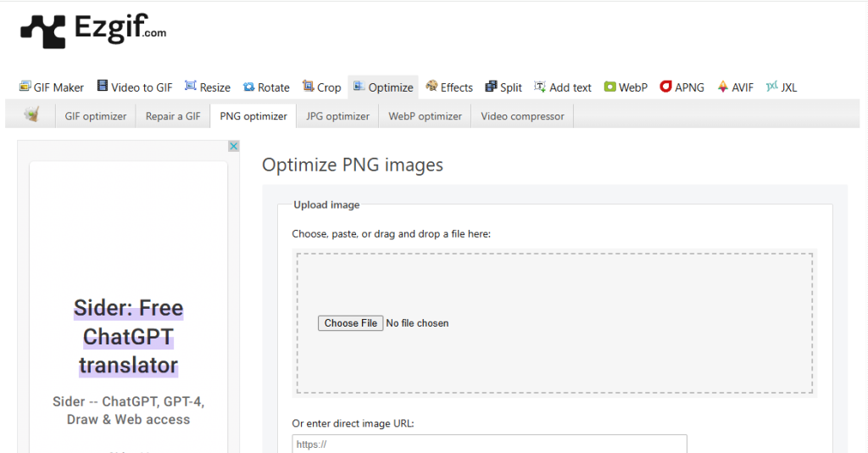Screen dimensions: 868x453
Task: Open the WebP tools icon
Action: point(609,87)
